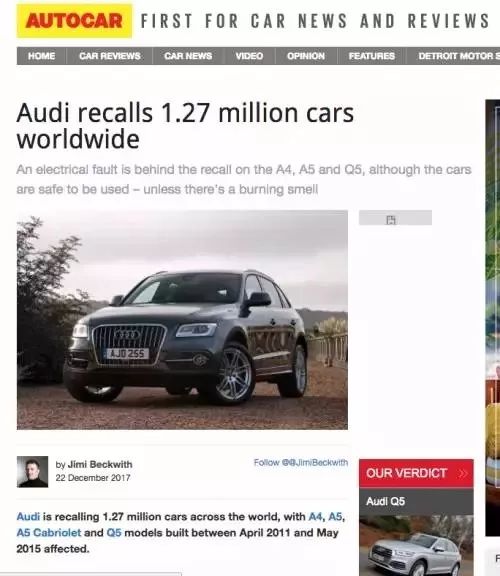
Task: Follow @JimiBeckwith link
Action: 301,462
